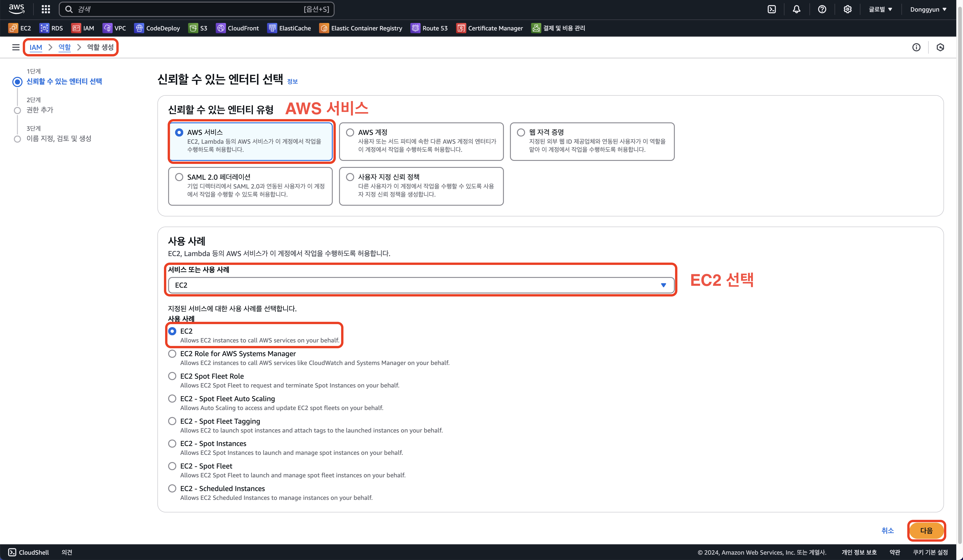Open the CloudShell icon in top bar
Screen dimensions: 963x560
click(772, 9)
